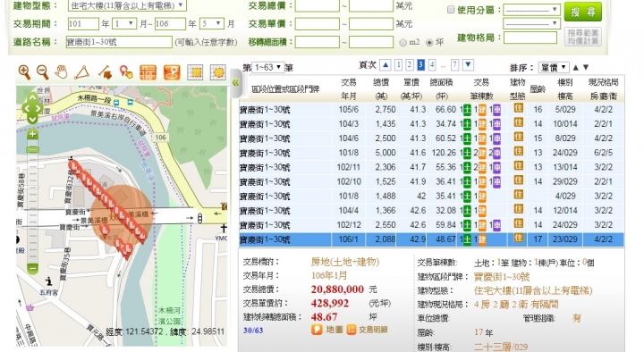Click the map zoom level slider bar

32,201
